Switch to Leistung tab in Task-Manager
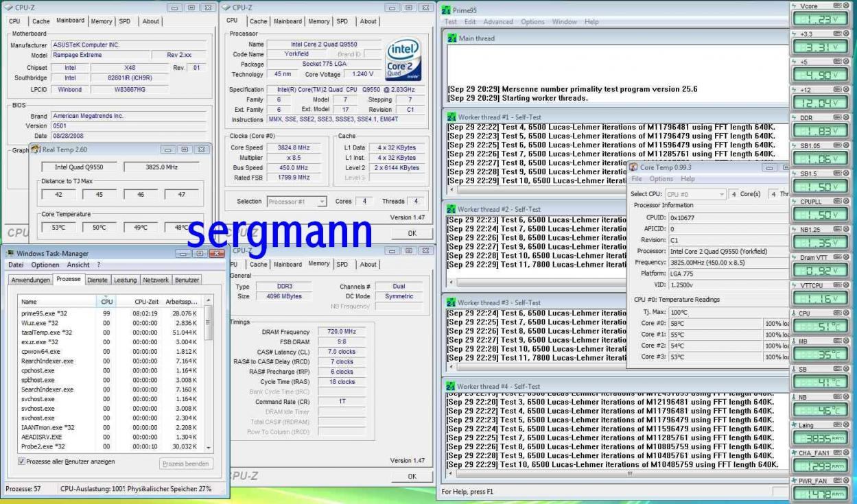Screen dimensions: 857x504 coord(125,280)
